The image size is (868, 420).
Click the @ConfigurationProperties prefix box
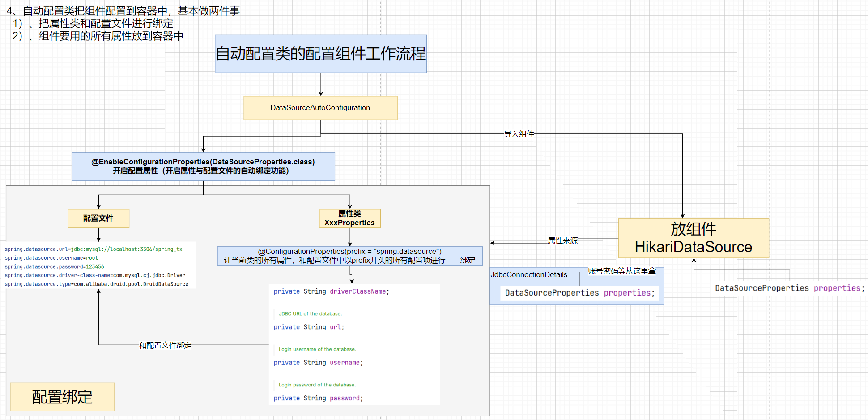point(349,256)
